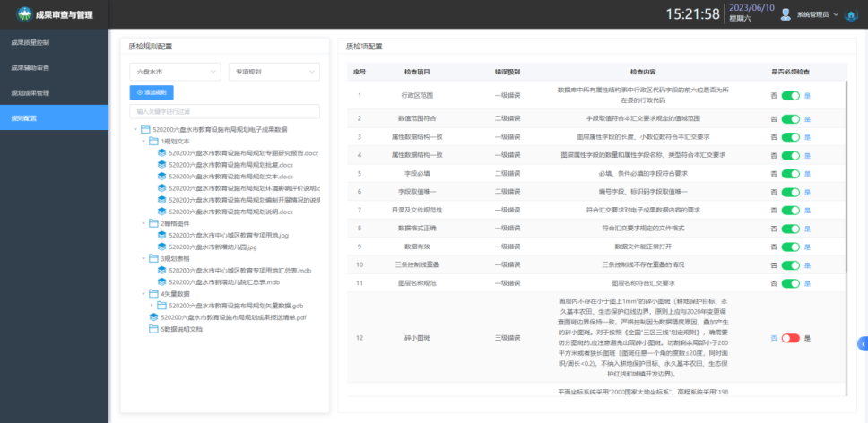Toggle required check switch in row 3
This screenshot has height=424, width=868.
pyautogui.click(x=791, y=137)
